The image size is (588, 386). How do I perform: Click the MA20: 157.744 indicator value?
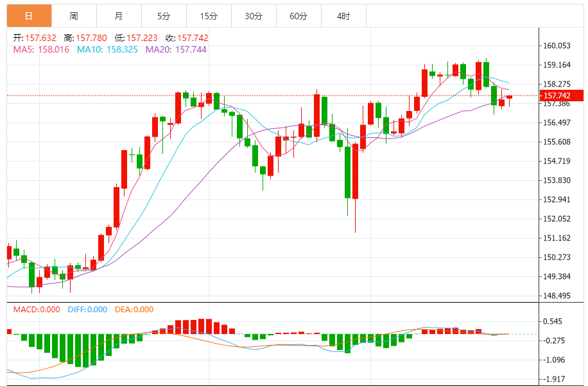point(176,49)
